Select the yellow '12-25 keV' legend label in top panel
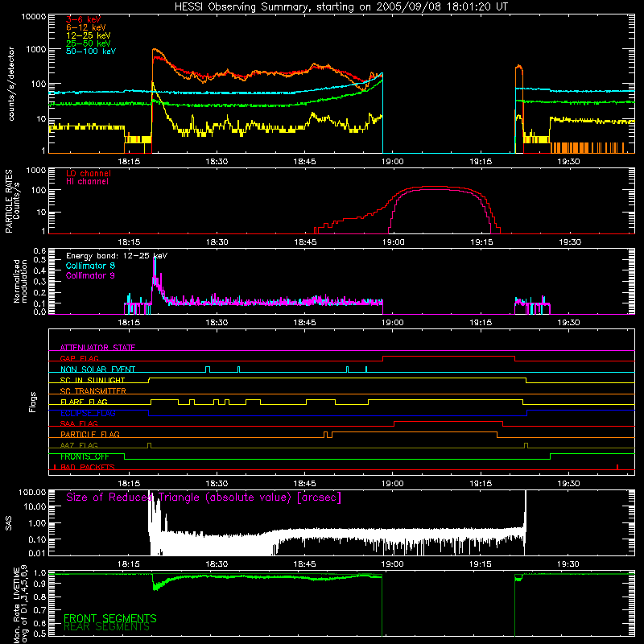 pos(88,35)
